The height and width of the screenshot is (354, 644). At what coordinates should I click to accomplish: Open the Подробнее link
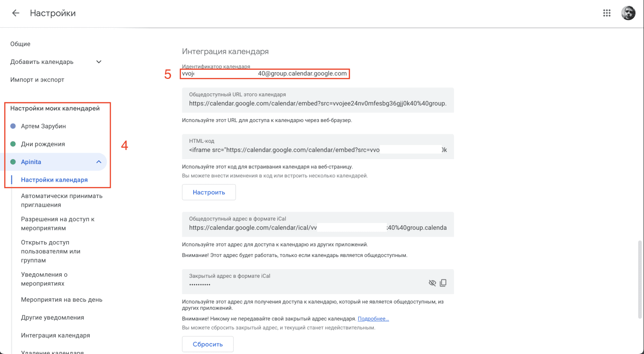(373, 318)
